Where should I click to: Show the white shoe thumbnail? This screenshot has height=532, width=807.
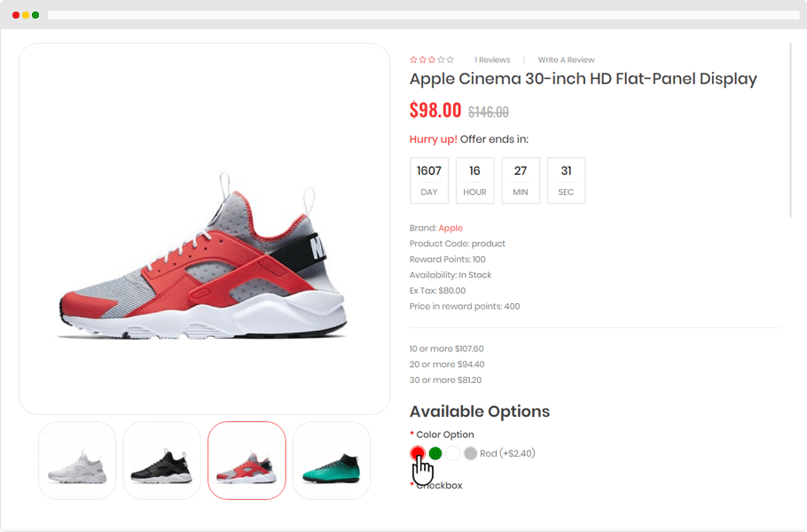[77, 460]
